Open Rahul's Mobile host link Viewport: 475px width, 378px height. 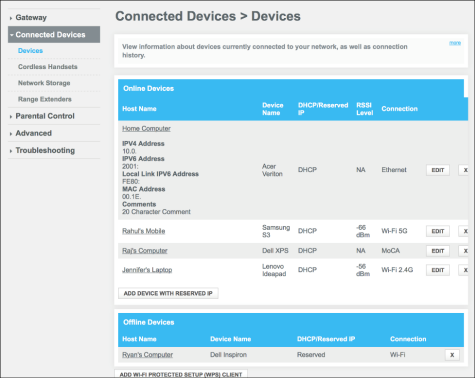[144, 231]
